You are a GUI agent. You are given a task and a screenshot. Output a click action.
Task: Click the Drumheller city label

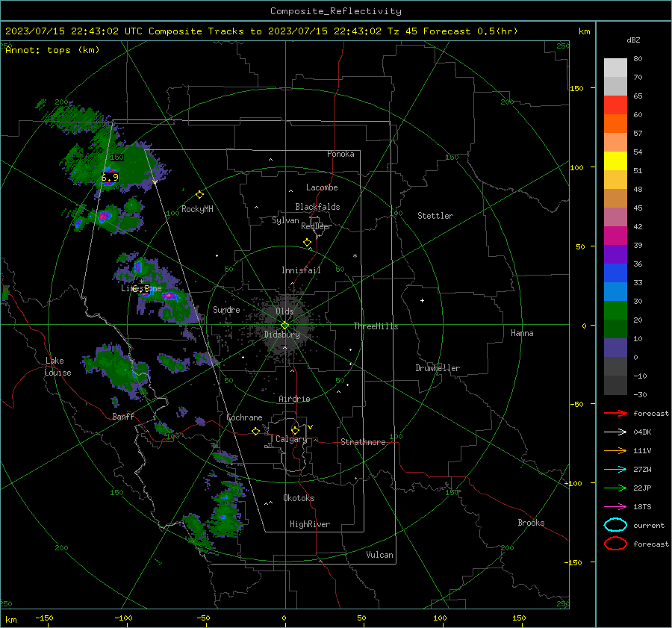438,368
